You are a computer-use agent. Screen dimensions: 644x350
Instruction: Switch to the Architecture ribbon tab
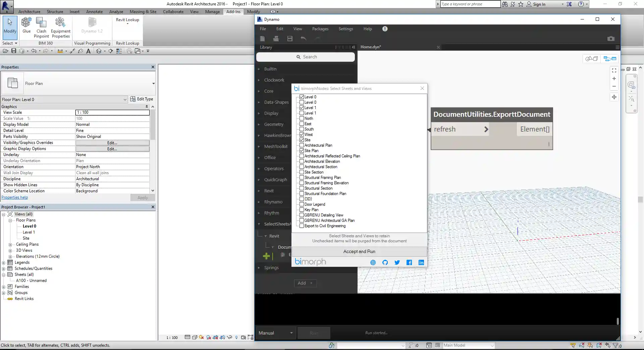(29, 11)
